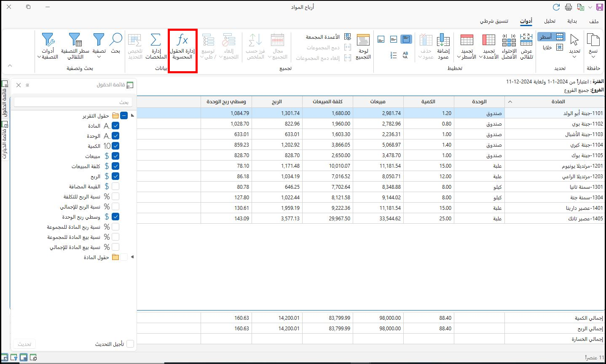Close the قائمة الحقول panel
The width and height of the screenshot is (606, 364).
19,85
